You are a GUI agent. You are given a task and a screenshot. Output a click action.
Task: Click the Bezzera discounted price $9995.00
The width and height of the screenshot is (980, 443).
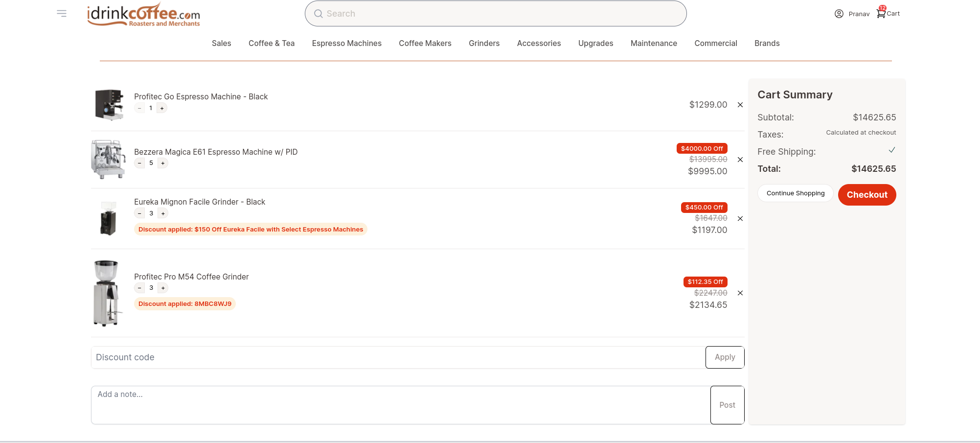pyautogui.click(x=707, y=171)
